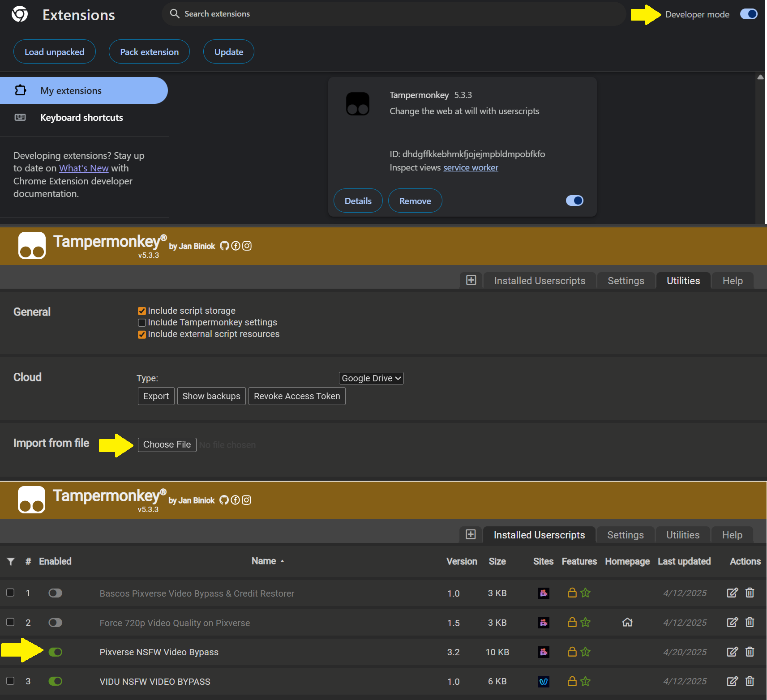Click the filter funnel icon in table header
The width and height of the screenshot is (767, 700).
11,561
